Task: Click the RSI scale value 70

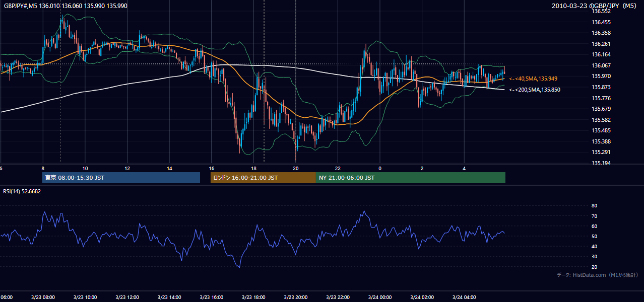Action: click(x=594, y=216)
